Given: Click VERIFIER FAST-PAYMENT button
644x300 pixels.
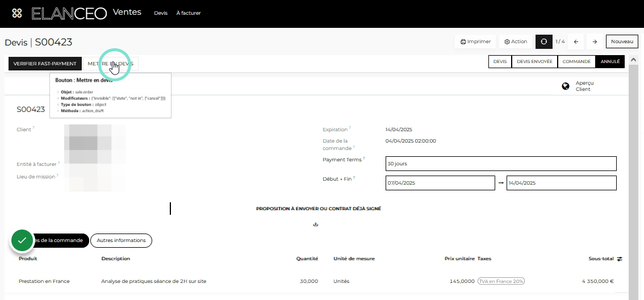Looking at the screenshot, I should pyautogui.click(x=45, y=64).
